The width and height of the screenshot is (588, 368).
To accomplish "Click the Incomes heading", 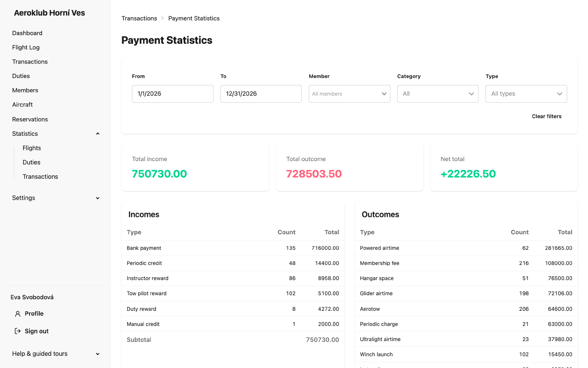I will (144, 214).
